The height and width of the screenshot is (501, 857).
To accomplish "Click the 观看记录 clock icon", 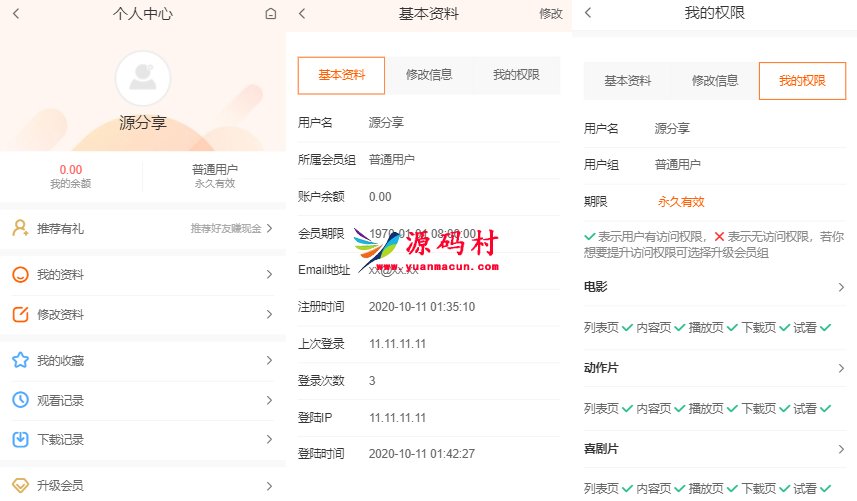I will click(x=20, y=400).
